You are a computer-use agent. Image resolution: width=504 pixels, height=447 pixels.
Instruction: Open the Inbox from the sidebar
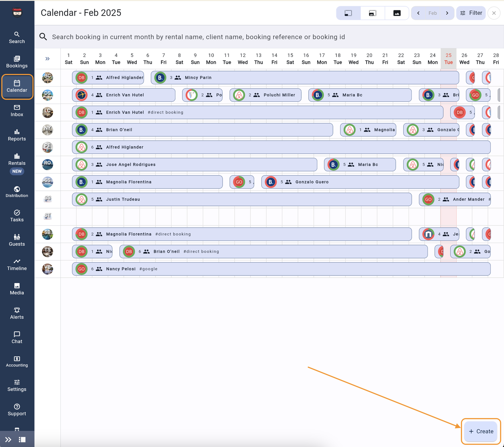point(17,111)
